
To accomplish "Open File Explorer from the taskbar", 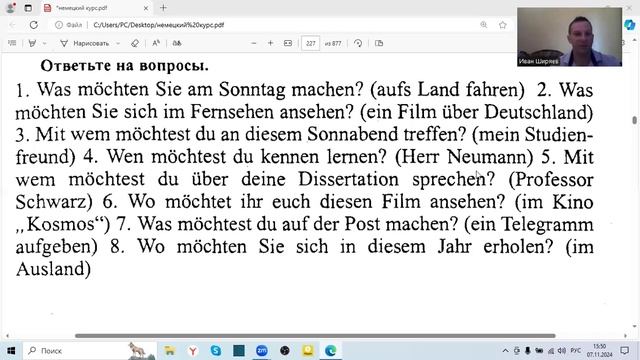I will (169, 351).
